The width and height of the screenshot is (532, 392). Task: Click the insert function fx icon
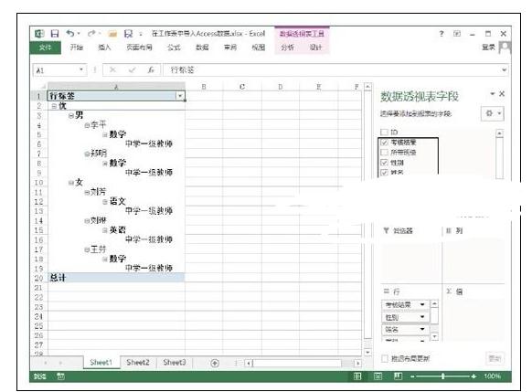(151, 69)
